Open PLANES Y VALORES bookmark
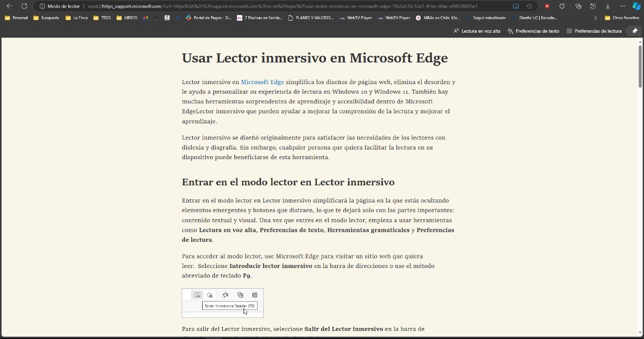 (x=311, y=18)
